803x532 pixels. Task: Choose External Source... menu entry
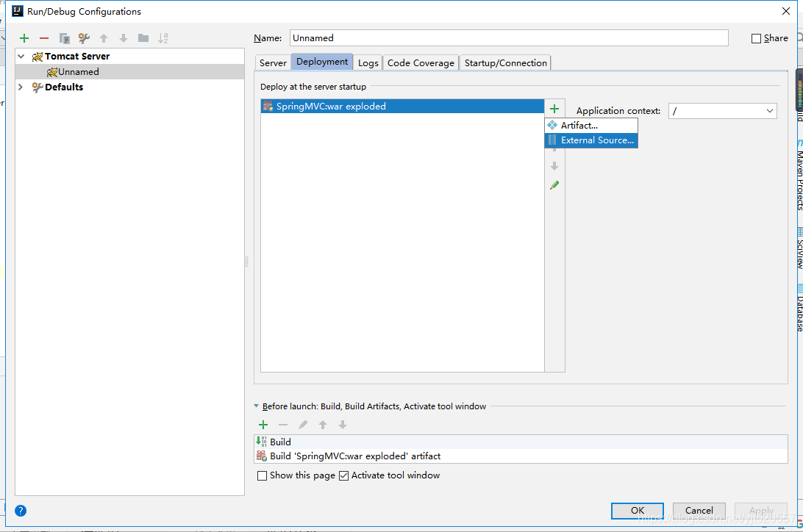(x=591, y=140)
